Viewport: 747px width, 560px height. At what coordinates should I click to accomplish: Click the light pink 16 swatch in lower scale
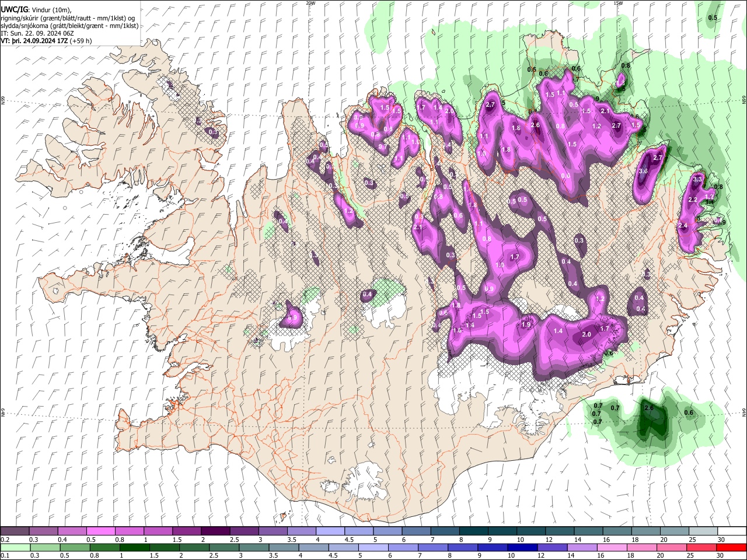click(x=611, y=547)
